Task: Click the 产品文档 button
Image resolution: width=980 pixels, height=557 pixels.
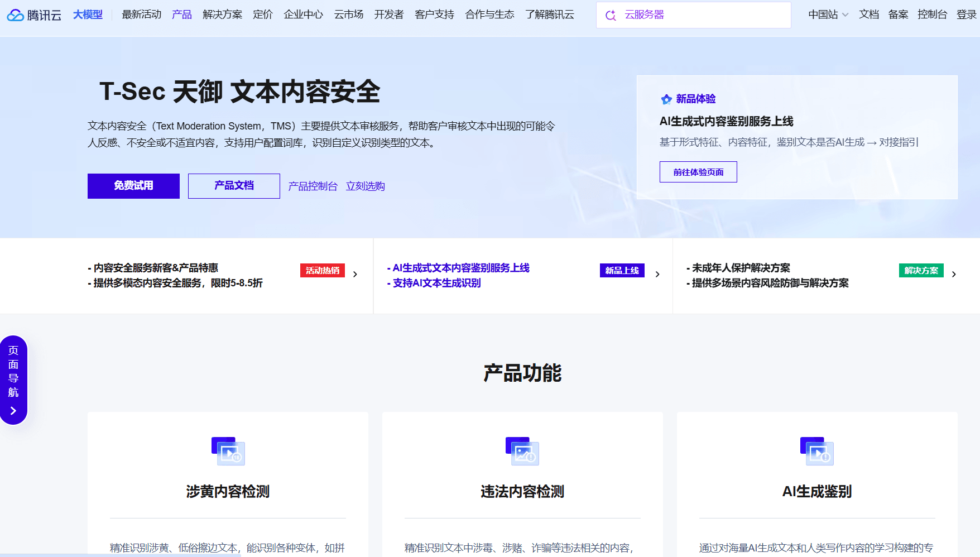Action: tap(234, 186)
